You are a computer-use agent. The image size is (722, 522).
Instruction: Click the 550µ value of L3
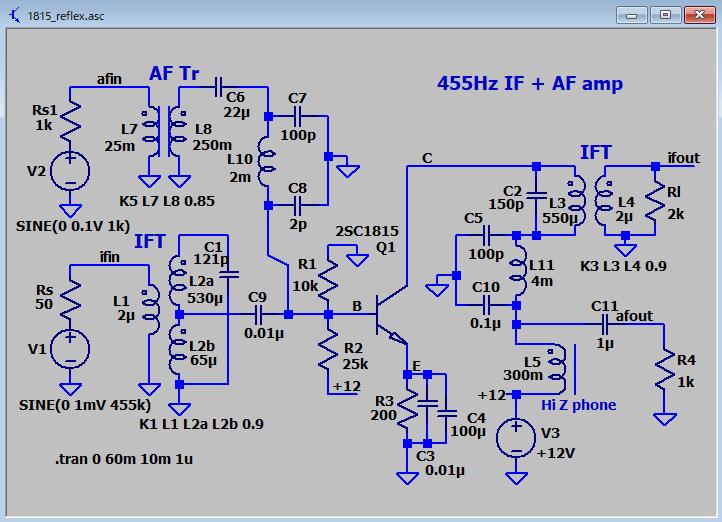pos(559,217)
